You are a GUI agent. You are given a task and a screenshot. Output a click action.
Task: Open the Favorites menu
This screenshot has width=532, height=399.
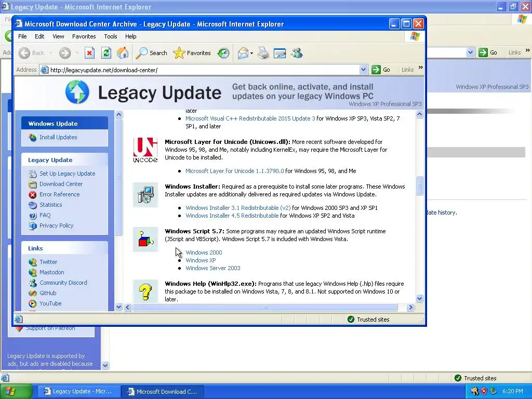[84, 36]
